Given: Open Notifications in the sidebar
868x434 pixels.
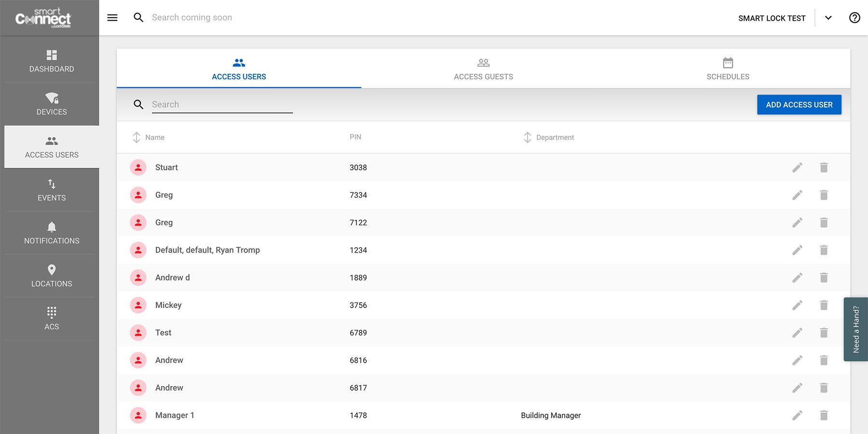Looking at the screenshot, I should pos(52,233).
